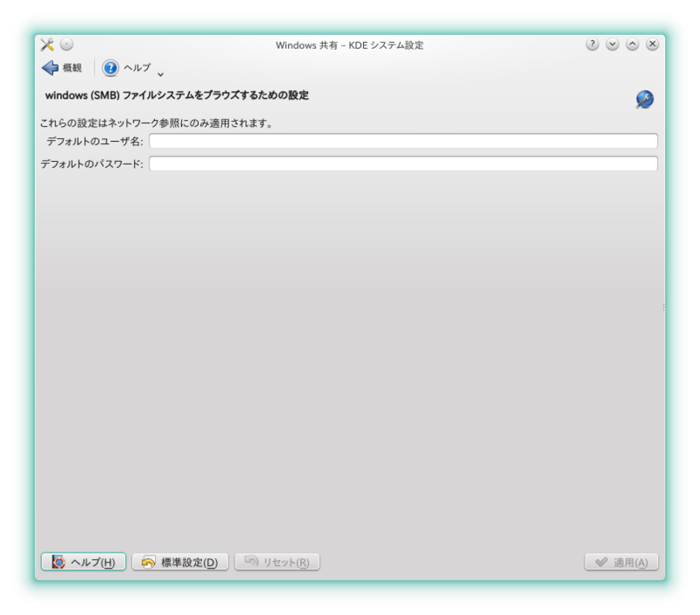Focus the デフォルトのパスワード input field
The height and width of the screenshot is (615, 700).
tap(403, 164)
